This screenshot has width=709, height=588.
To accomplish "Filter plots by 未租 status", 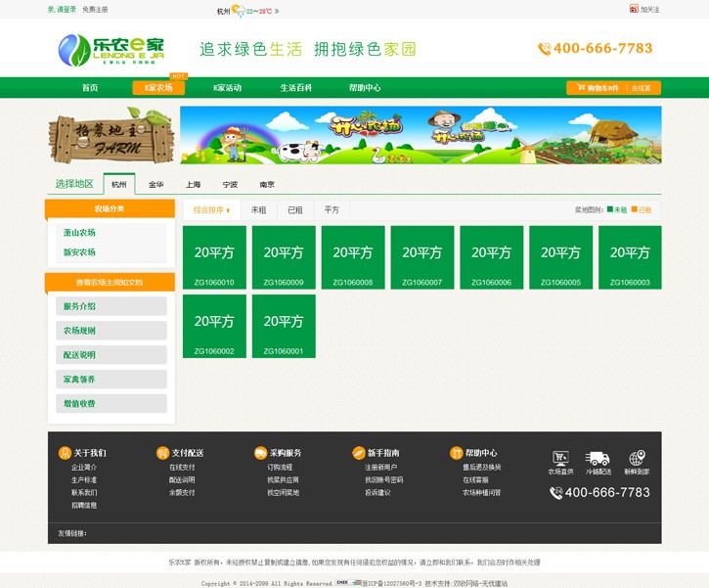I will (x=258, y=209).
